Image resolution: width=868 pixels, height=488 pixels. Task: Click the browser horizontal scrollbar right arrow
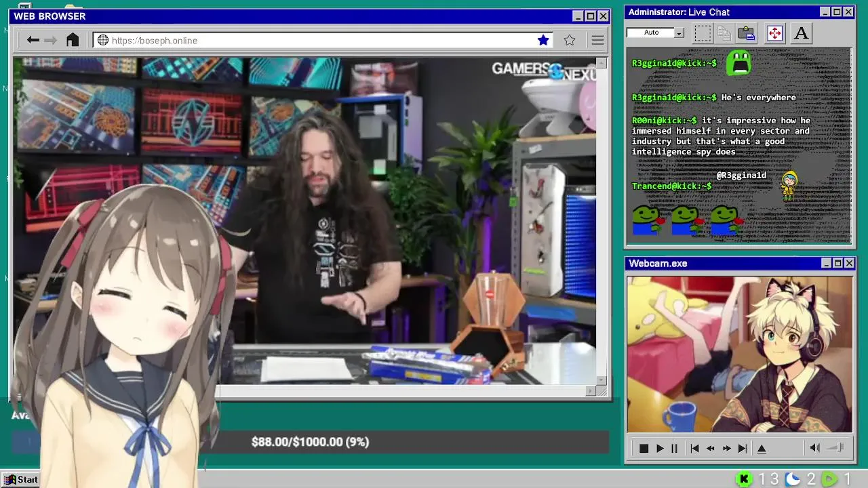(591, 391)
